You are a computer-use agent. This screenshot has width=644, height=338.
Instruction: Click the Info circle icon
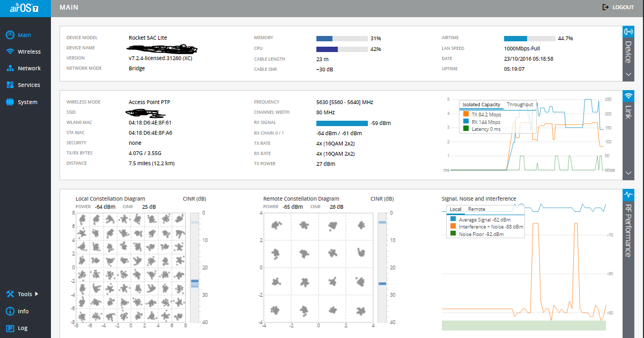10,311
